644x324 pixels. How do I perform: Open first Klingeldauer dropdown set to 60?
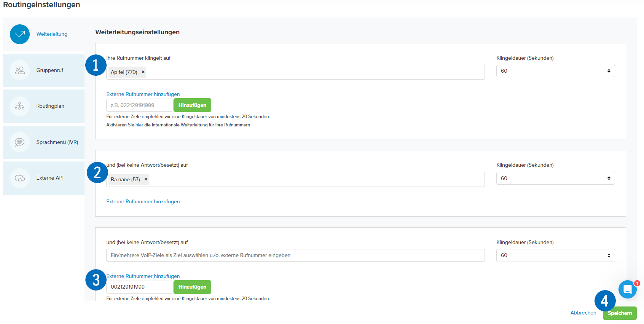coord(555,71)
